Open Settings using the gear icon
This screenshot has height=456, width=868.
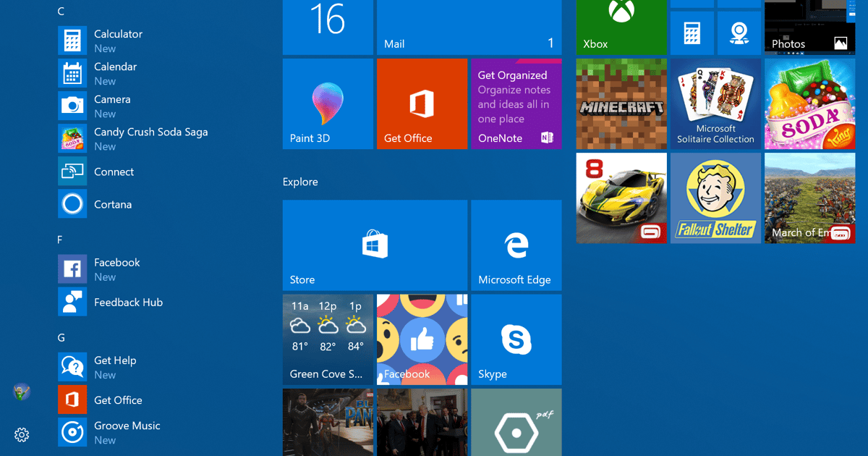click(x=21, y=435)
